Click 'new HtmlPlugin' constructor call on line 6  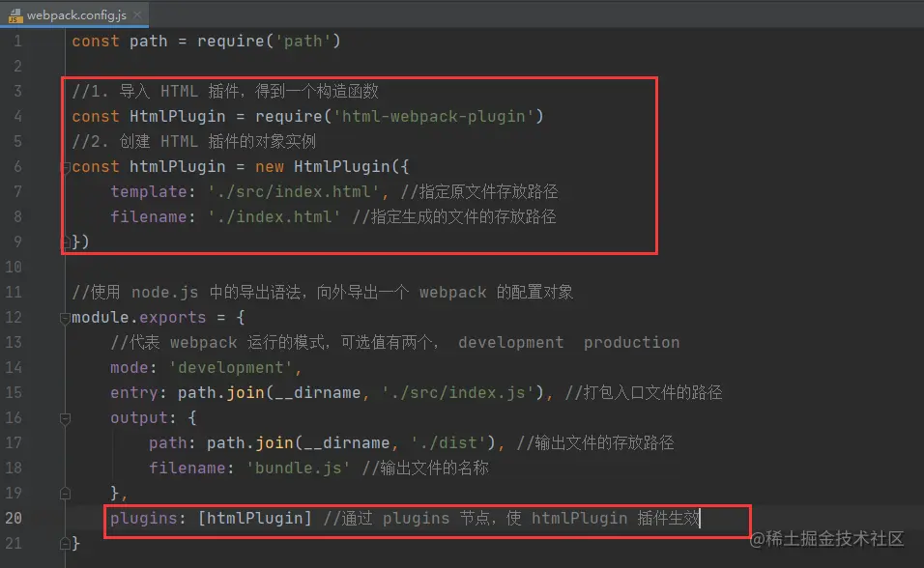323,167
